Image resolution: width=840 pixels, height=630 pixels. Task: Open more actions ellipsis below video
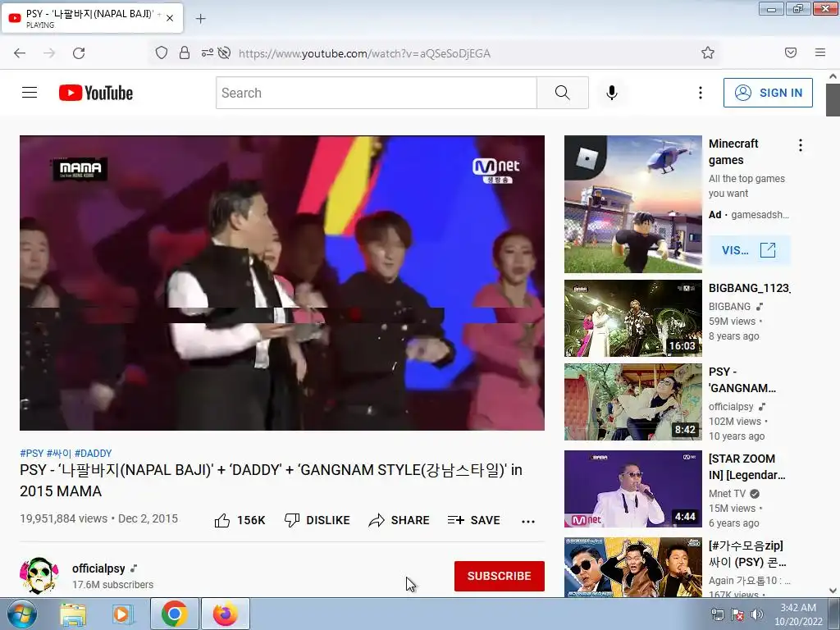point(528,521)
